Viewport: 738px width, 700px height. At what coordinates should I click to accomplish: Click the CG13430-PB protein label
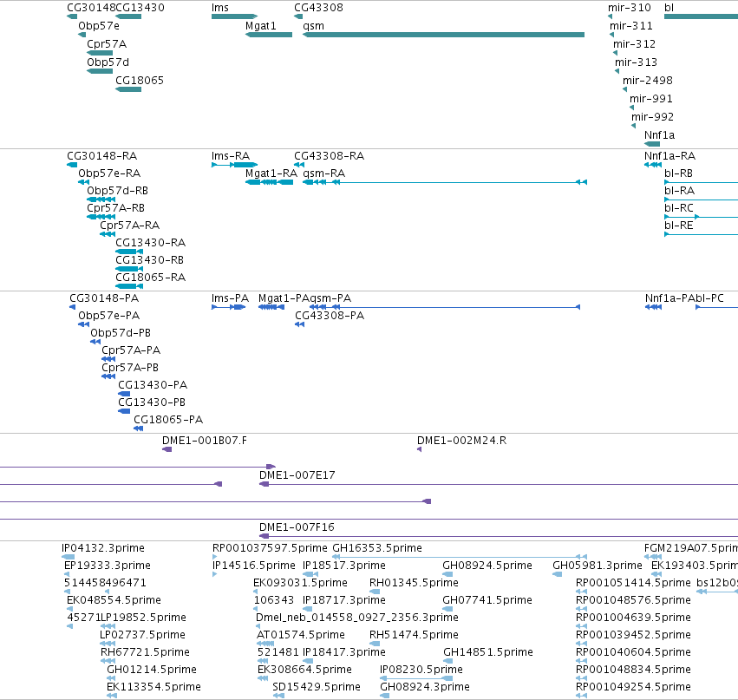152,403
